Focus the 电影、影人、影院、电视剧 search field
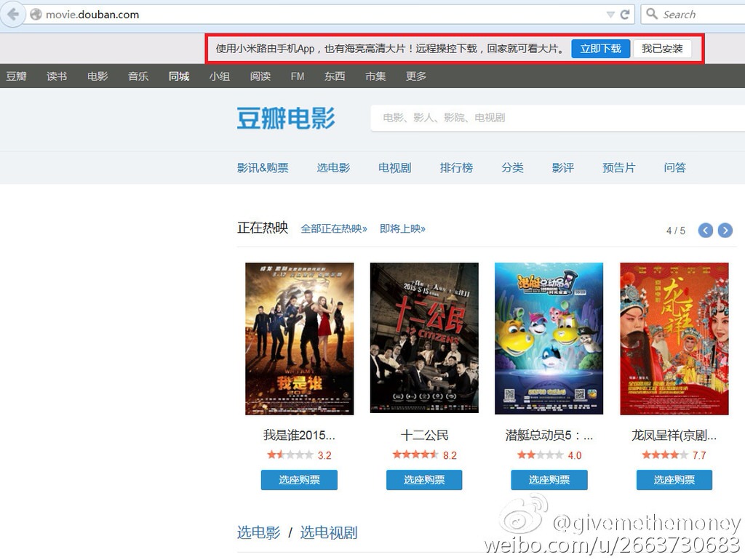This screenshot has width=745, height=560. click(x=553, y=118)
